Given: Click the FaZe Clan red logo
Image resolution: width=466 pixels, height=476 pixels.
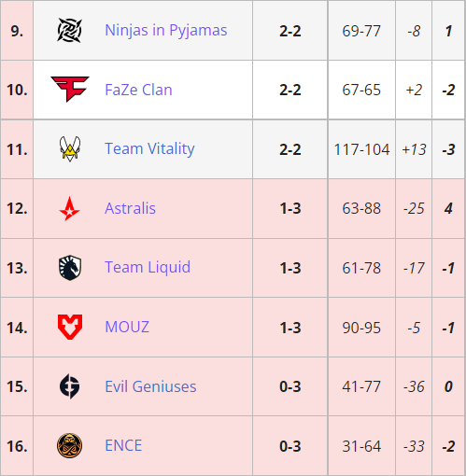Looking at the screenshot, I should pyautogui.click(x=70, y=89).
